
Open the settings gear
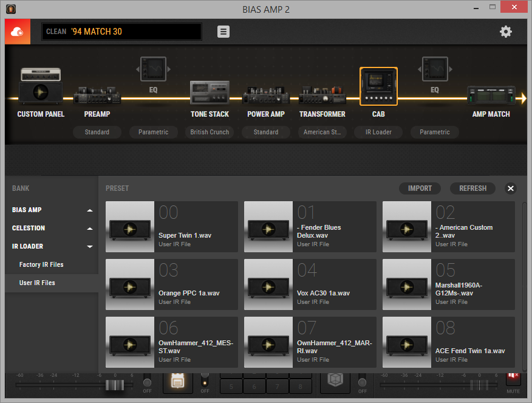tap(505, 32)
